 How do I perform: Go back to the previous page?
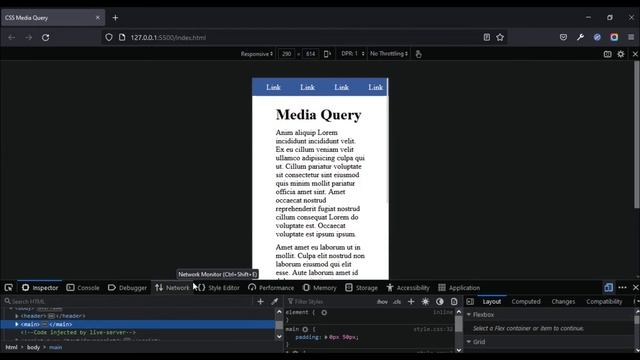pos(11,38)
